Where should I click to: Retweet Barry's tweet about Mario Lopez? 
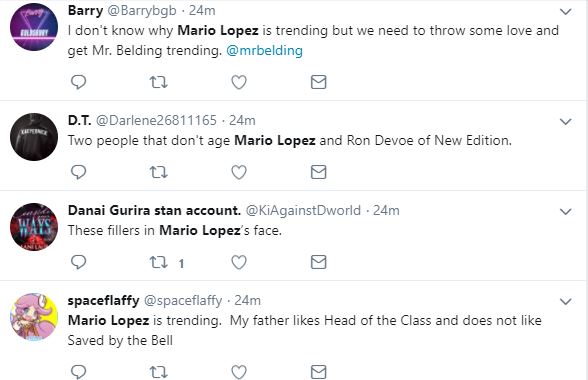[158, 82]
